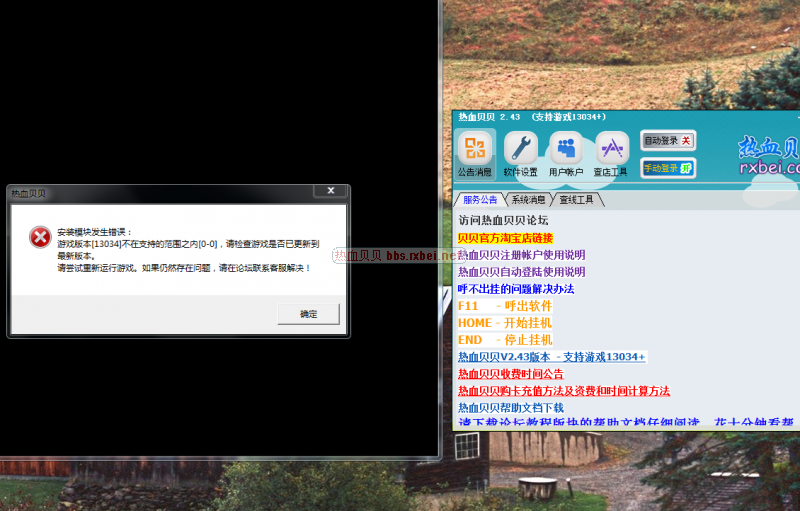Open 热血贝贝V2.43版本 announcement link
Viewport: 800px width, 511px height.
click(551, 357)
